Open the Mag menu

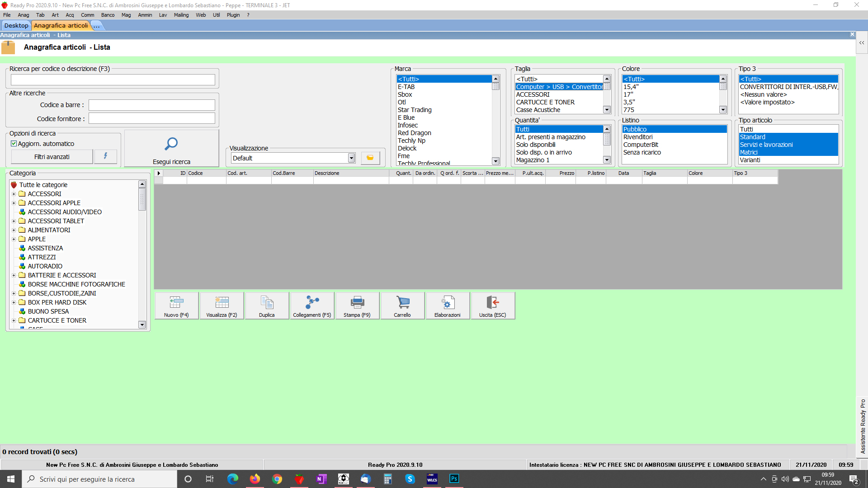click(126, 15)
